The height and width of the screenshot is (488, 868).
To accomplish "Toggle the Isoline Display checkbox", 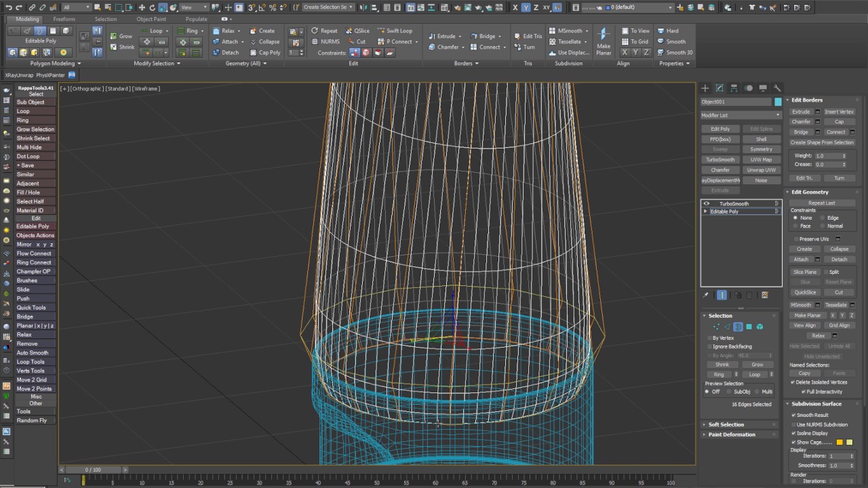I will pos(793,433).
